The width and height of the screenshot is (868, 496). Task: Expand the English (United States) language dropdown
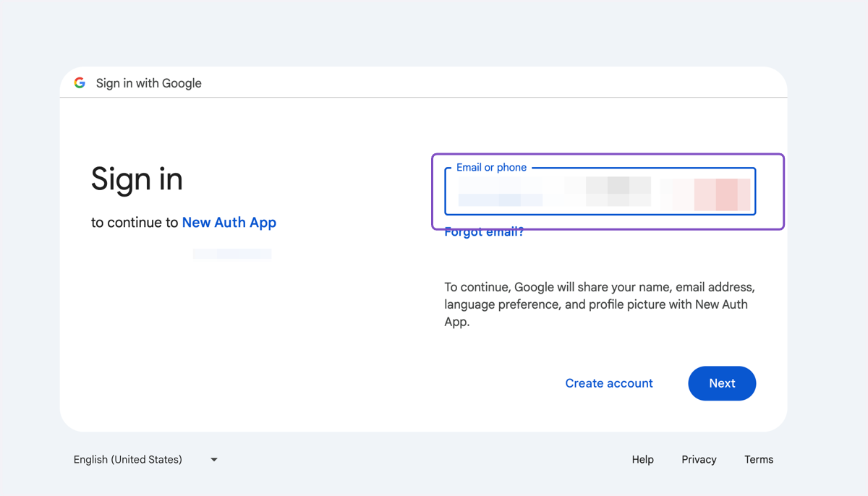coord(145,460)
